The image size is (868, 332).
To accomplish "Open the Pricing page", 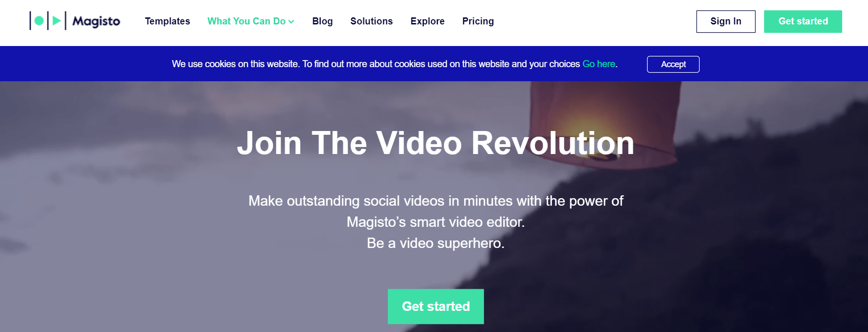I will pyautogui.click(x=478, y=21).
